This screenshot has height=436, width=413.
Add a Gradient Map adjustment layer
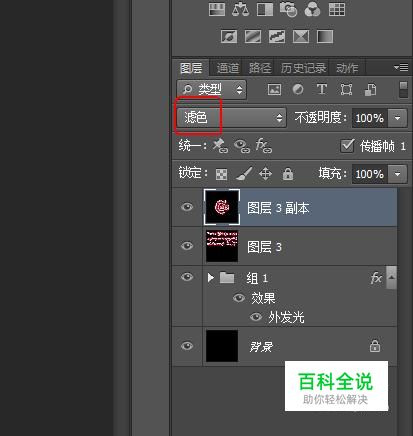(325, 36)
